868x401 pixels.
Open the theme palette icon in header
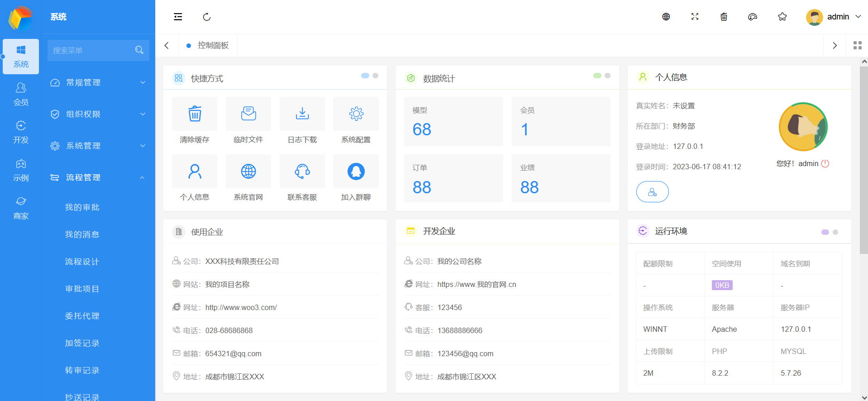tap(753, 17)
